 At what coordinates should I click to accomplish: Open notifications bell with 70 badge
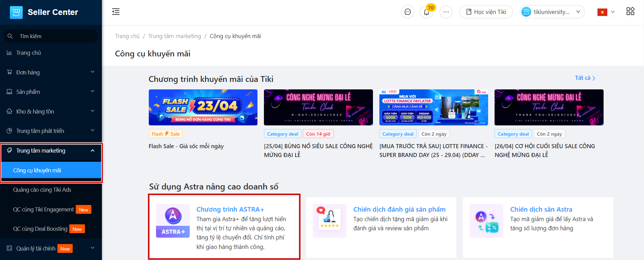click(x=426, y=12)
